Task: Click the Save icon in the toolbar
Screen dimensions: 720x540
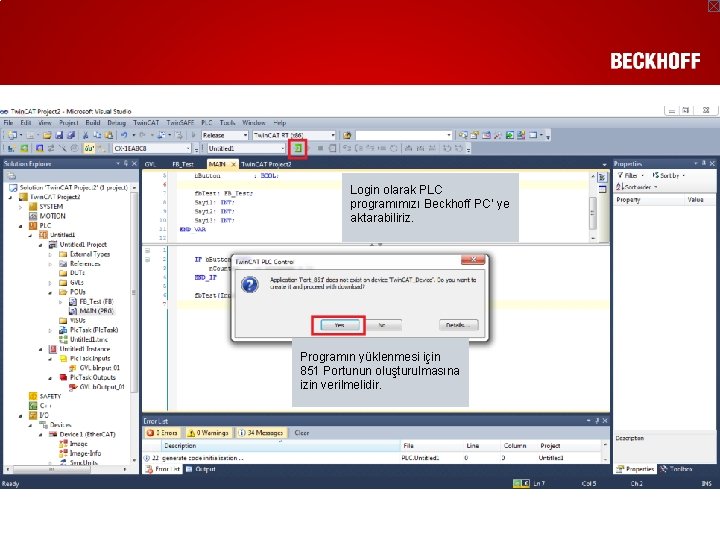Action: point(59,135)
